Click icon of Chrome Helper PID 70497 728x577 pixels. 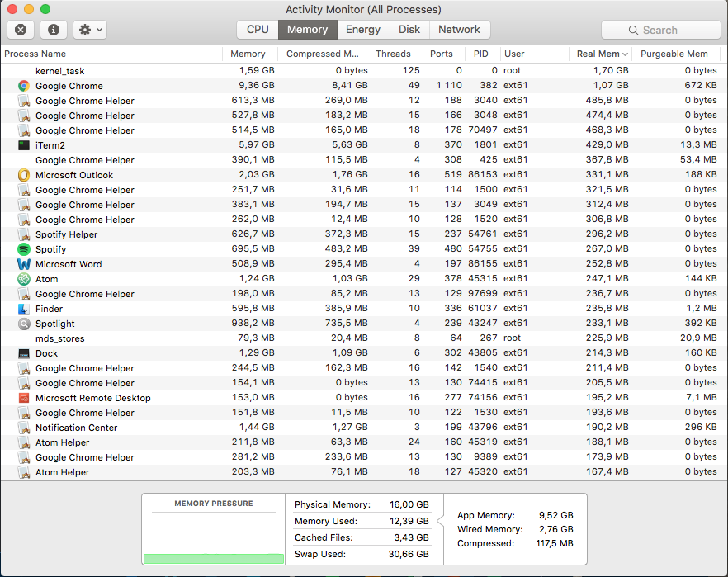24,130
